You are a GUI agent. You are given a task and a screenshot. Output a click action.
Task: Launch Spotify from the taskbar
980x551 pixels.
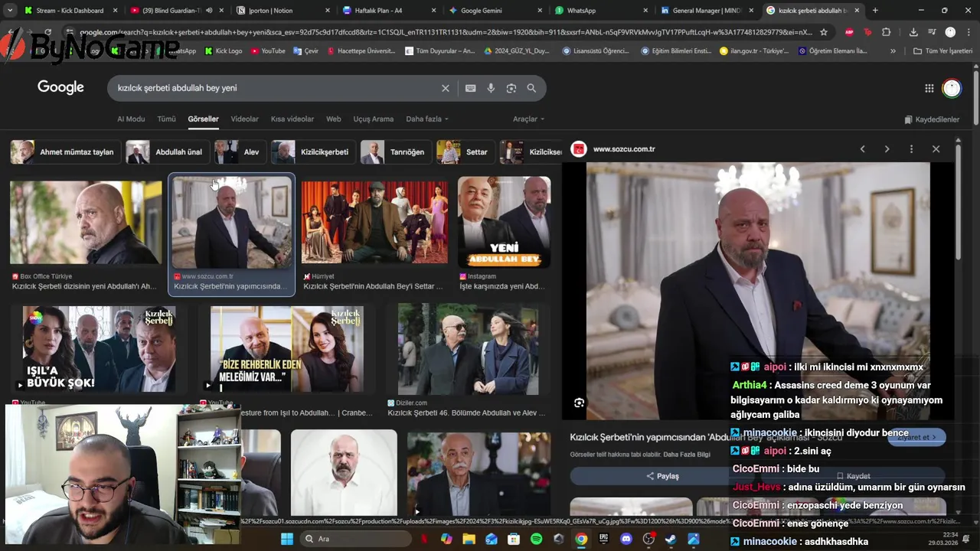point(536,539)
